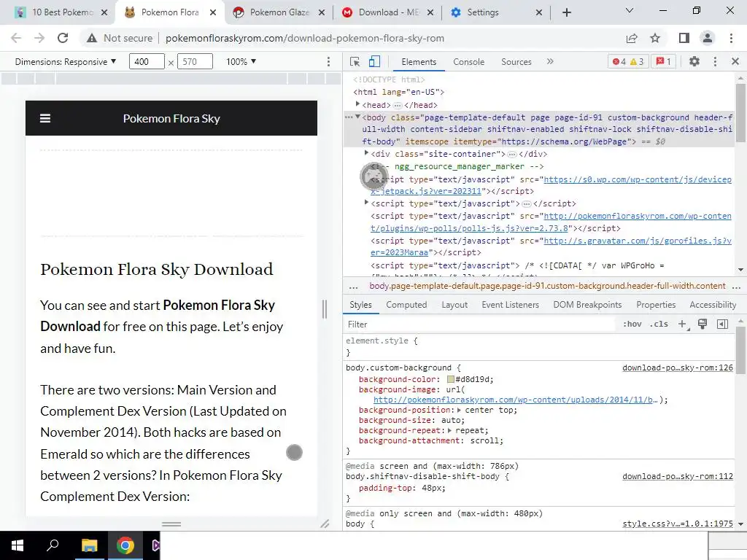Go back to previous page
Image resolution: width=747 pixels, height=560 pixels.
(16, 38)
